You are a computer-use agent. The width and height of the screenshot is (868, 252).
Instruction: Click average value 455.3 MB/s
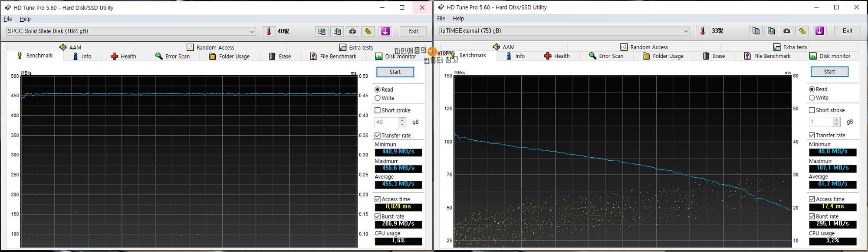tap(398, 184)
